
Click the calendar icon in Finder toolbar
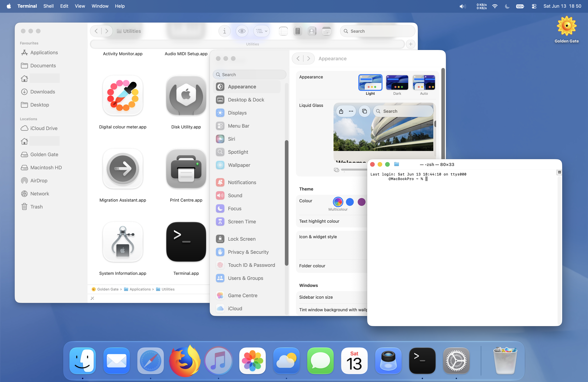pos(326,31)
